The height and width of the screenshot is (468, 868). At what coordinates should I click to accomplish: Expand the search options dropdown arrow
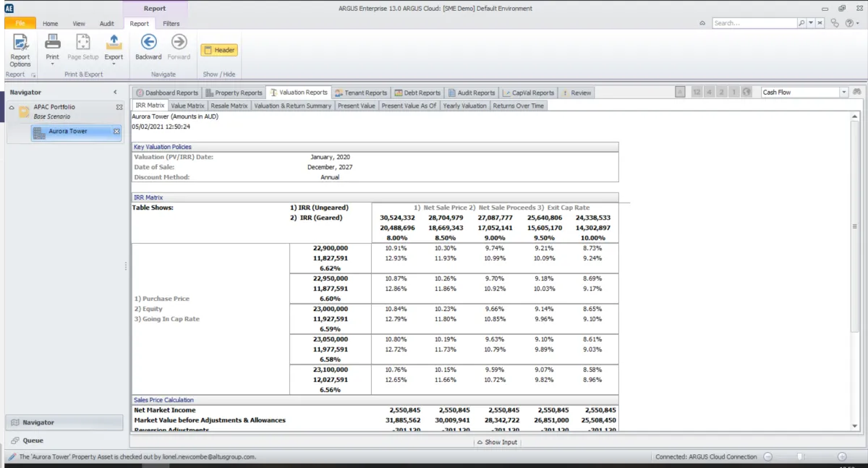(x=811, y=23)
